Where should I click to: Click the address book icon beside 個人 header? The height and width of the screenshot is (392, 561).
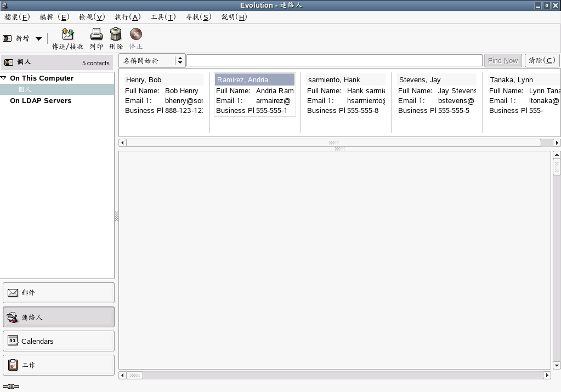[9, 63]
